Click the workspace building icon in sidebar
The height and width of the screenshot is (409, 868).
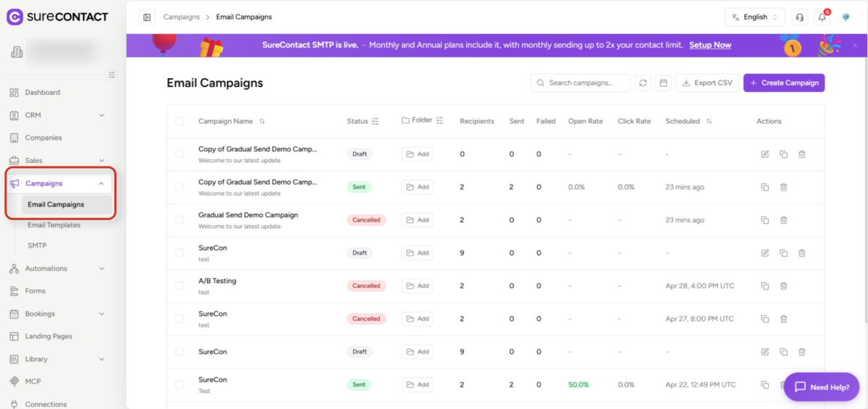[17, 52]
